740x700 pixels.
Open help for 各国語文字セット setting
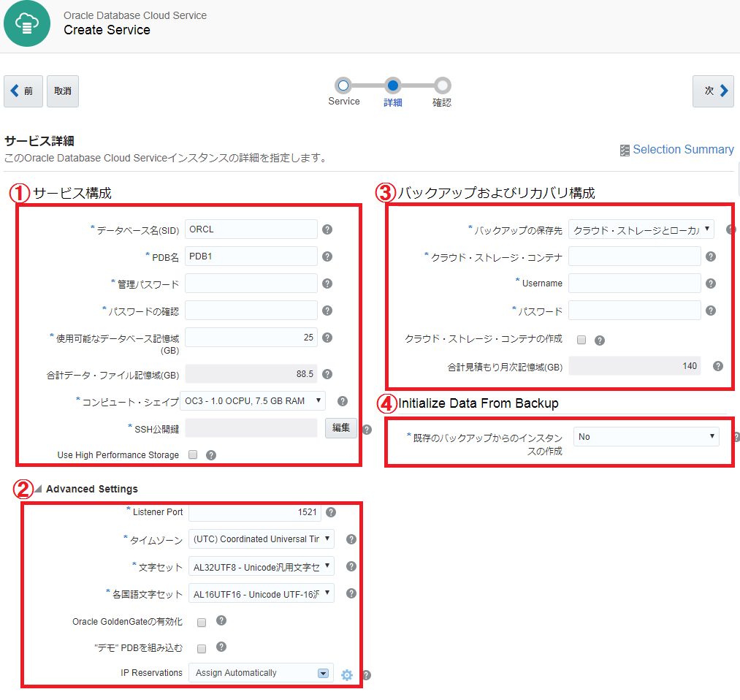pos(351,593)
